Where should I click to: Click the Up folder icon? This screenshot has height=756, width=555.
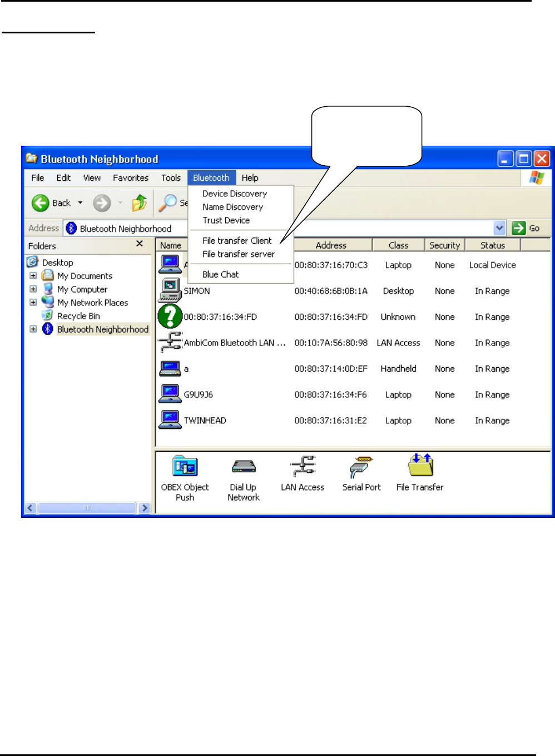point(140,203)
